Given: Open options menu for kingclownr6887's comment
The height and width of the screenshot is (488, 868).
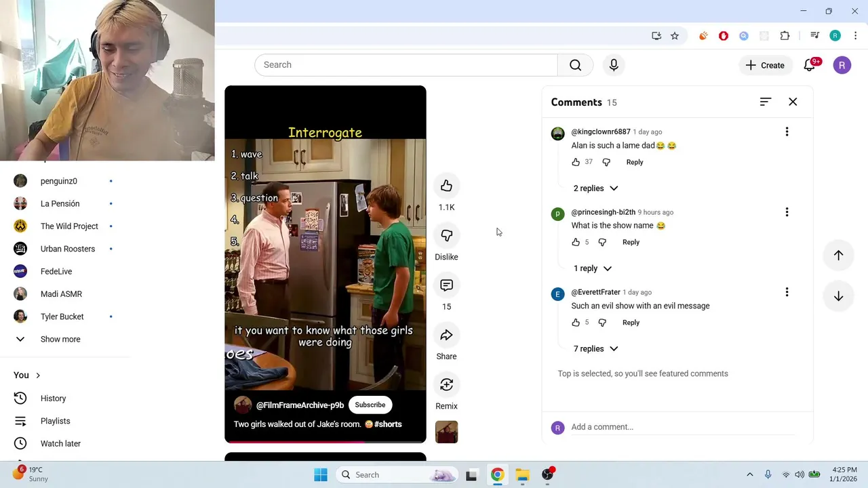Looking at the screenshot, I should (787, 131).
